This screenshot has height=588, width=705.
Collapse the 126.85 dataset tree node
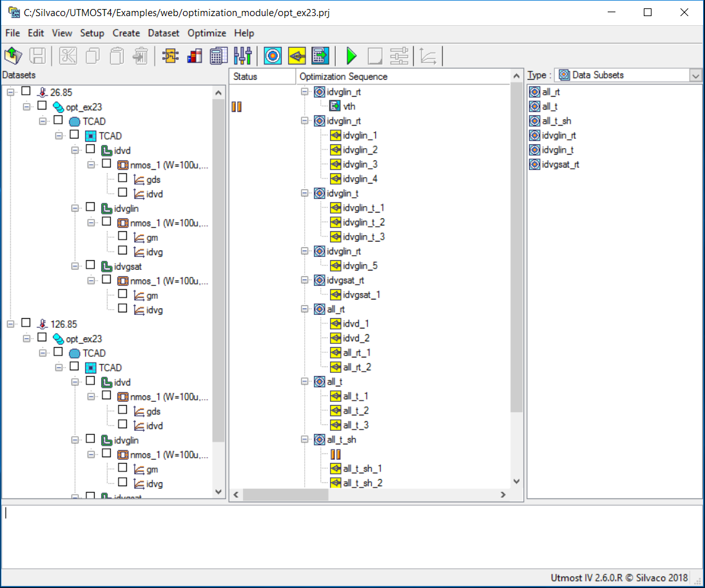(x=10, y=324)
